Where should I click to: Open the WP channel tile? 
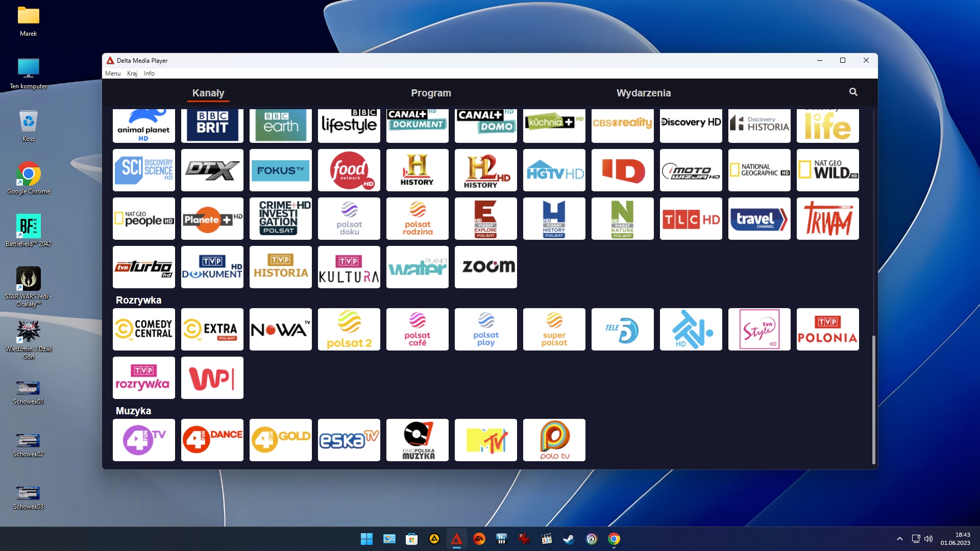(x=212, y=378)
